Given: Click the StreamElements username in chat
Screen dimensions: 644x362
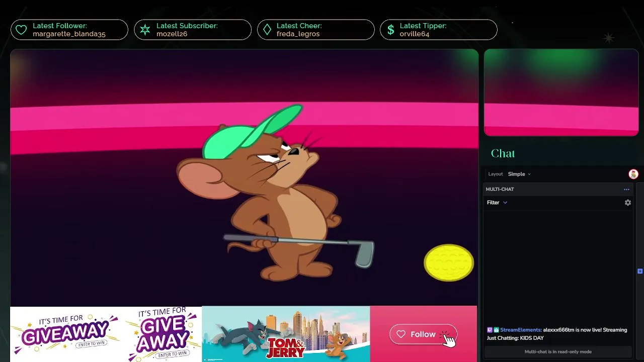Looking at the screenshot, I should point(521,330).
